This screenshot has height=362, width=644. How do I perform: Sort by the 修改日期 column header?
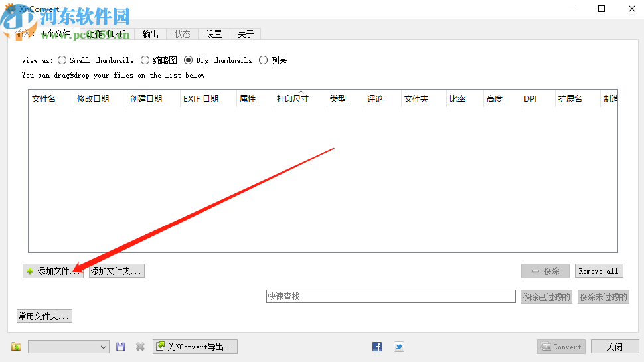(100, 98)
